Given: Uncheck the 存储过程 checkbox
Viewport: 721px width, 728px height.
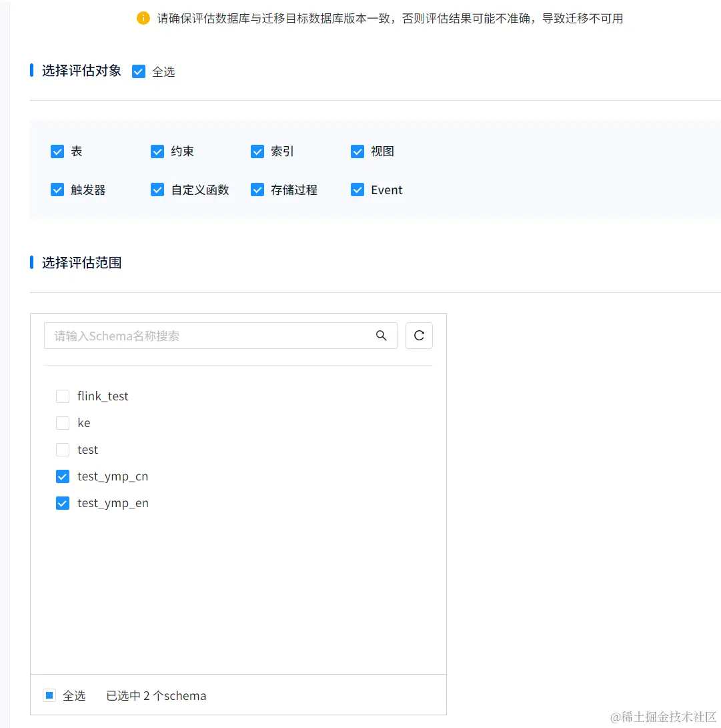Looking at the screenshot, I should pyautogui.click(x=257, y=190).
